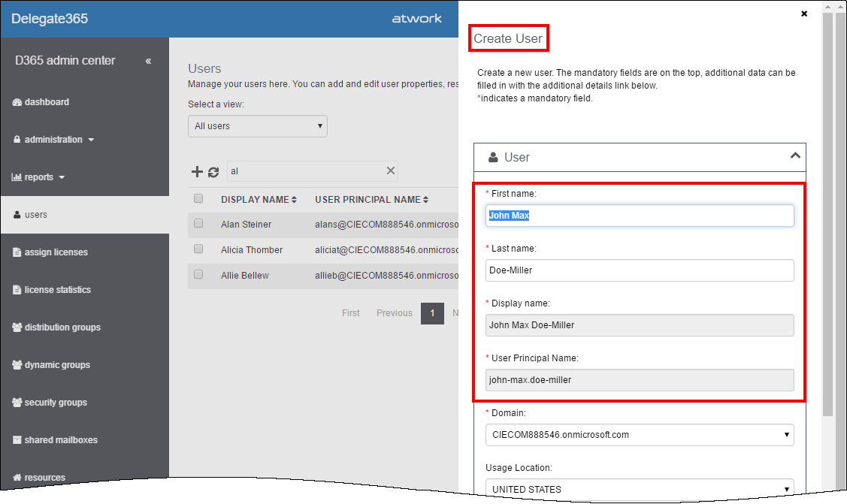Click the Last name field
This screenshot has width=847, height=504.
pyautogui.click(x=640, y=270)
